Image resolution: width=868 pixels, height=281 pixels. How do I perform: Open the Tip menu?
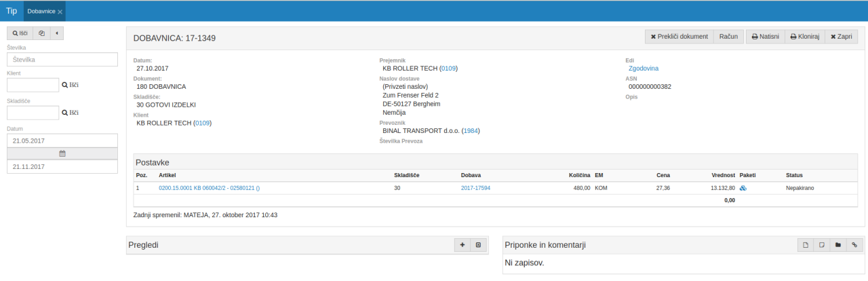[12, 12]
